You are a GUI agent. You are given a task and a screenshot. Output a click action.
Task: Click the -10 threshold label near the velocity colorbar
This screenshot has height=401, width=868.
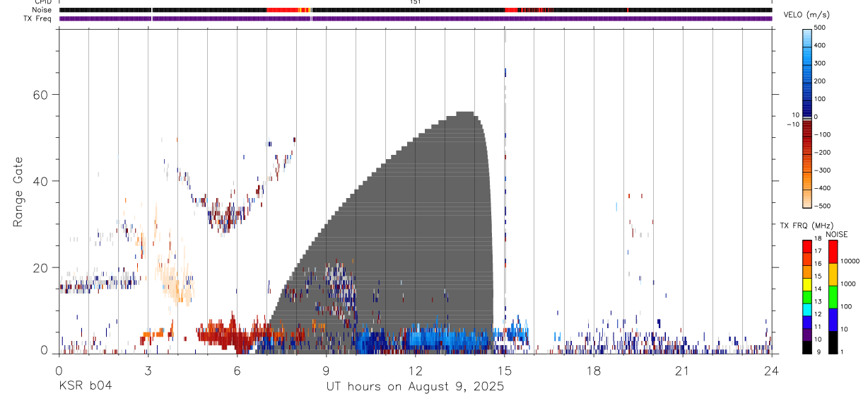click(793, 124)
